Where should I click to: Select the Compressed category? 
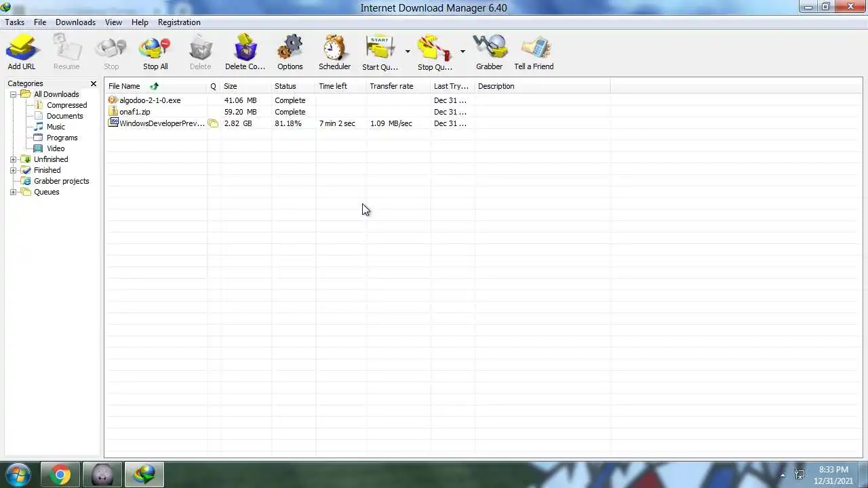coord(66,105)
